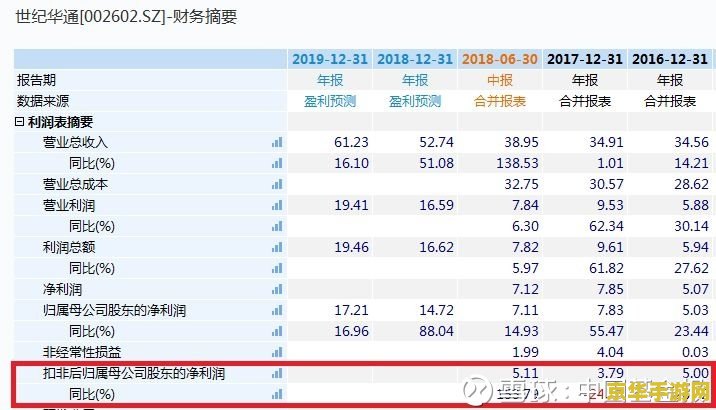Click revenue value 34.56 for 2016

[x=691, y=142]
